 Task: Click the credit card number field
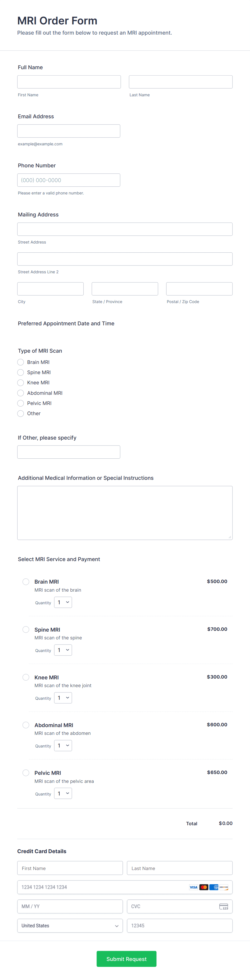point(95,887)
